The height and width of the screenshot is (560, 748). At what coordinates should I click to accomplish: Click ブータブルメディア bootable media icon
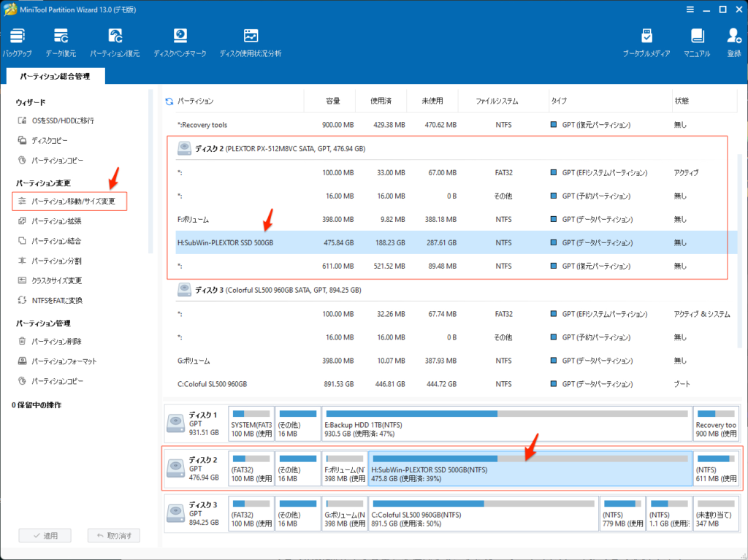tap(646, 42)
